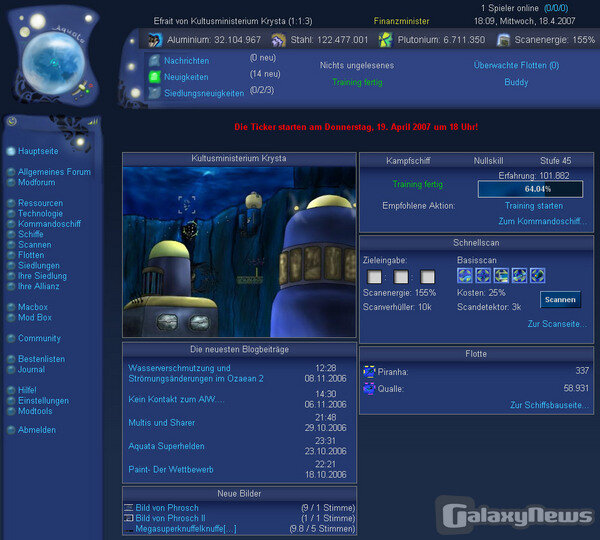Select the third Basisscan scan type icon

tap(501, 276)
